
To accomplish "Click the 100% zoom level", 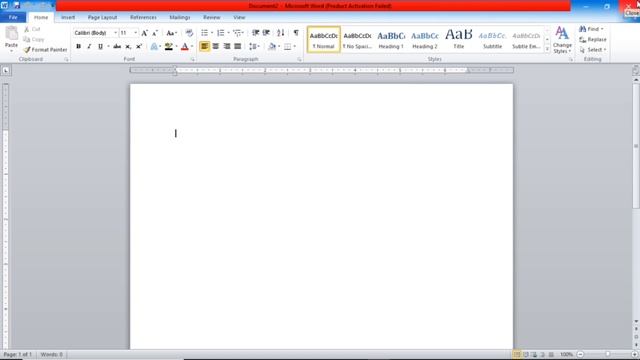I will pyautogui.click(x=566, y=354).
